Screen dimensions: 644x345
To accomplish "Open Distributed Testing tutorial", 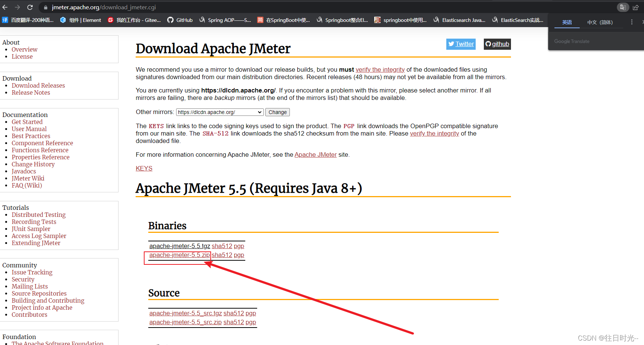I will point(39,215).
